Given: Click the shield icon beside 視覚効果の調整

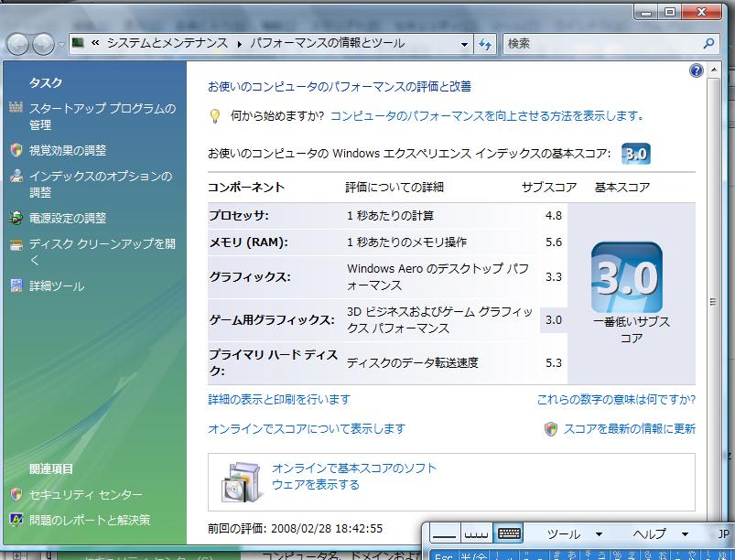Looking at the screenshot, I should coord(16,150).
